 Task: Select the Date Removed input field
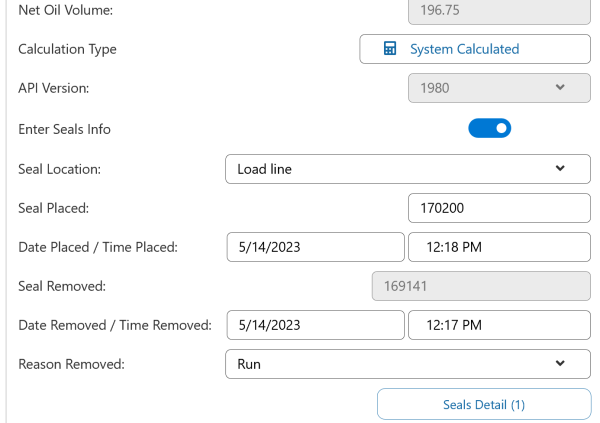(x=315, y=325)
